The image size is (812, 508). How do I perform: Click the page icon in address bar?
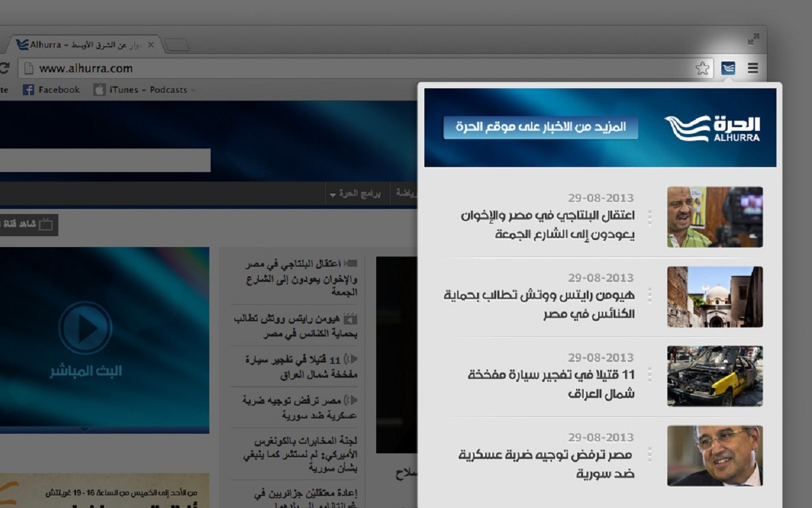pyautogui.click(x=28, y=69)
